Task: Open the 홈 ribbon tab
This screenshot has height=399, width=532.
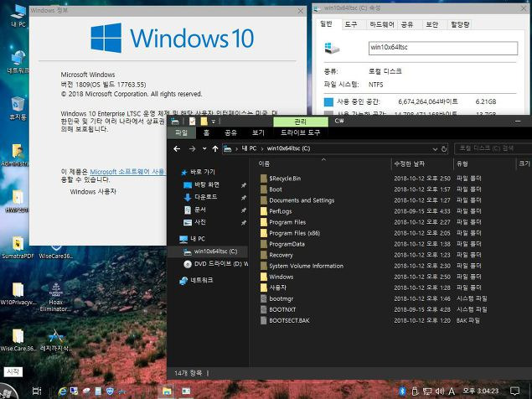Action: 206,132
